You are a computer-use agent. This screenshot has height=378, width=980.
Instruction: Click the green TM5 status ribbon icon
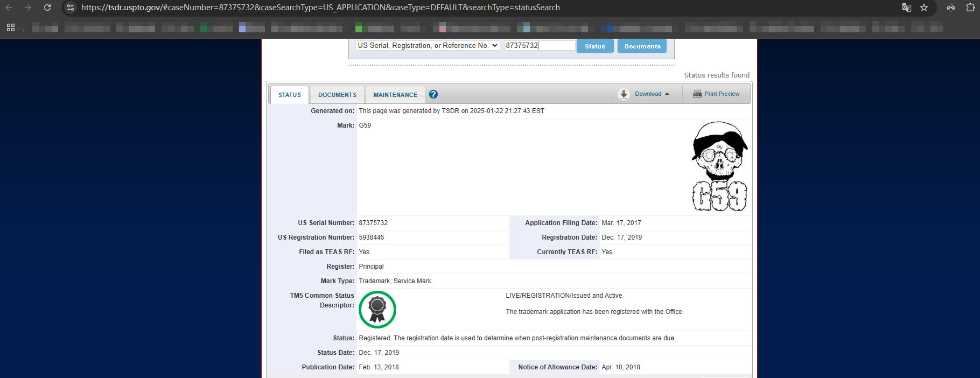(x=377, y=310)
